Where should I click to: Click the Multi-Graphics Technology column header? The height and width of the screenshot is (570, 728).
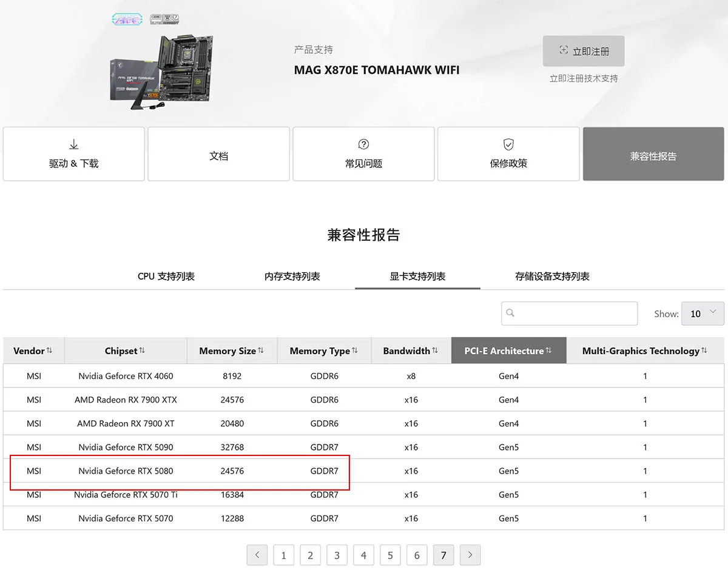tap(645, 350)
